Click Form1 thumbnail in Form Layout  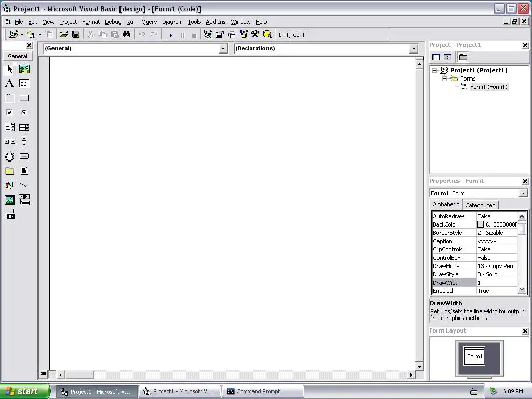pos(474,356)
